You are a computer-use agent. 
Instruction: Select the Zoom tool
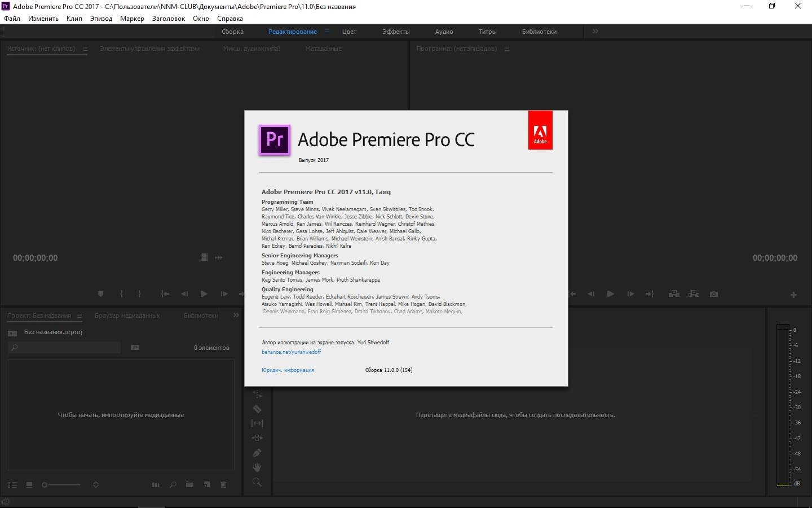[257, 482]
